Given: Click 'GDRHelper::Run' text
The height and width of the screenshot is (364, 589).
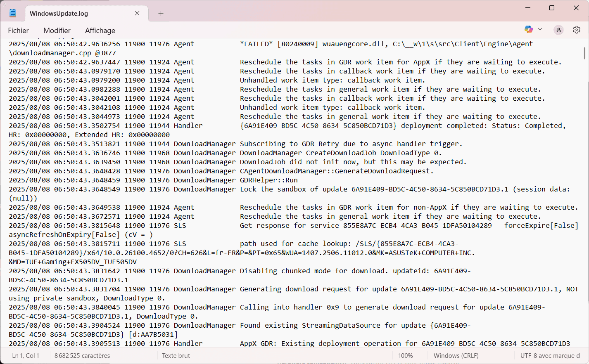Looking at the screenshot, I should [x=269, y=180].
